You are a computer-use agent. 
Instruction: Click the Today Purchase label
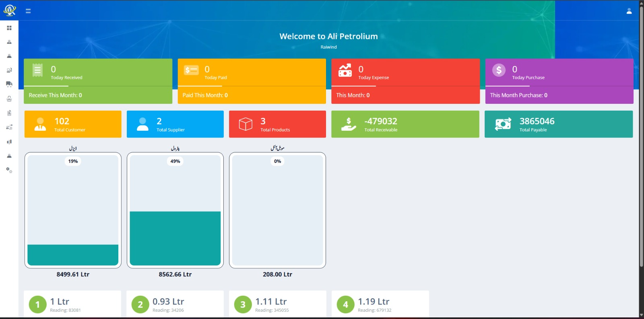[x=528, y=78]
